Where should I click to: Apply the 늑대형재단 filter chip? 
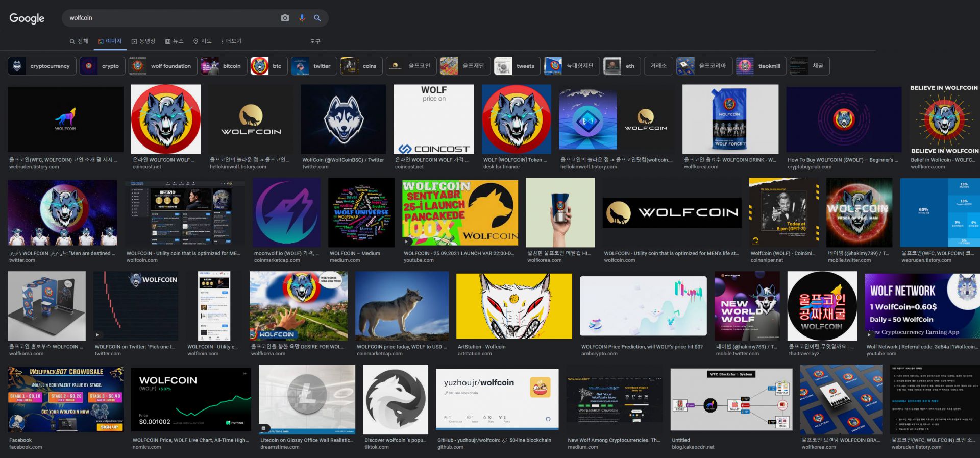[x=572, y=66]
